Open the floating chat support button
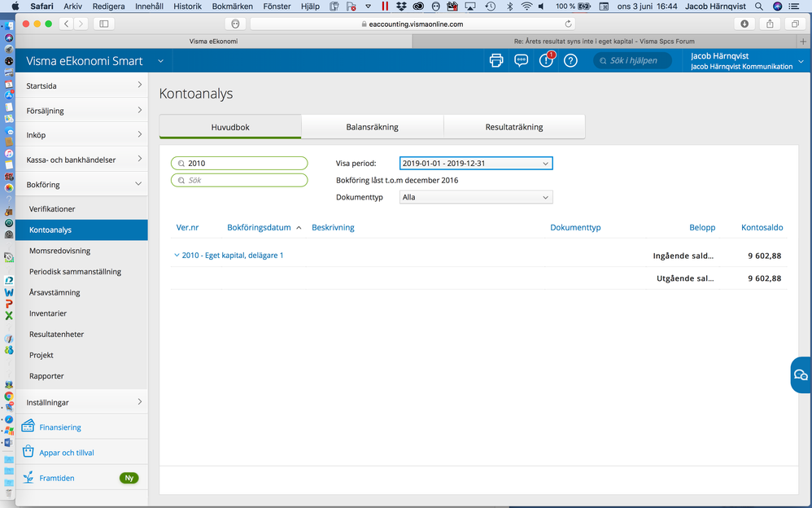Image resolution: width=812 pixels, height=508 pixels. [x=801, y=374]
